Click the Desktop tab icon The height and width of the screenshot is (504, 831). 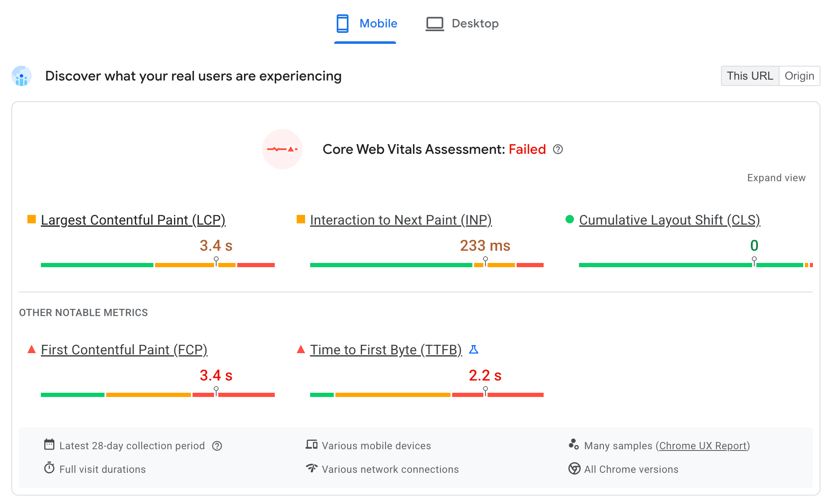pyautogui.click(x=434, y=24)
